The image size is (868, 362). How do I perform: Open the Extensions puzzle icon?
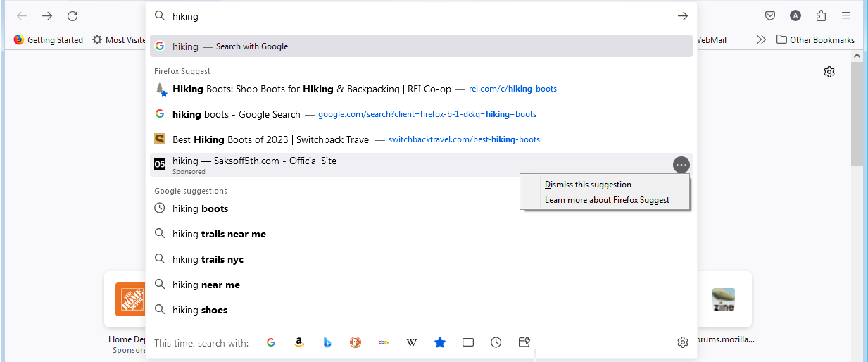pyautogui.click(x=821, y=16)
